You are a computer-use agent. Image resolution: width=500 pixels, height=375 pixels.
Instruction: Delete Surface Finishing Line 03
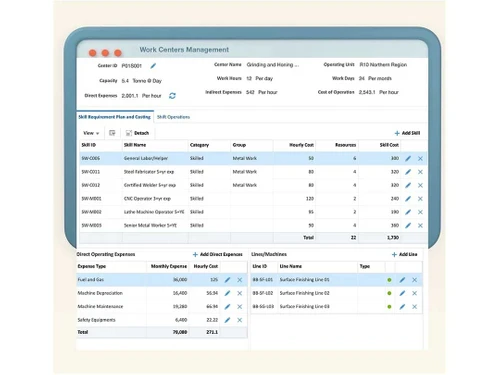(415, 307)
